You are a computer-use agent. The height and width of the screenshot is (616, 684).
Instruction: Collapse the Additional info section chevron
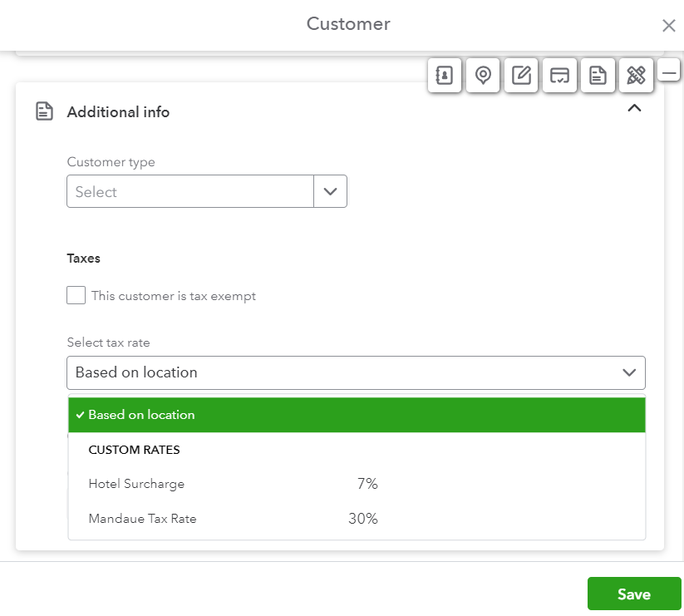(634, 108)
